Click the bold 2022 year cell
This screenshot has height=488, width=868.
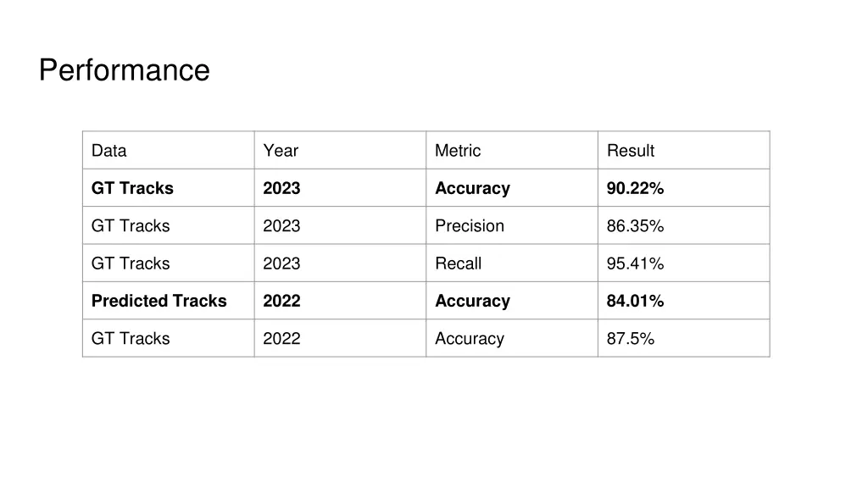point(340,301)
